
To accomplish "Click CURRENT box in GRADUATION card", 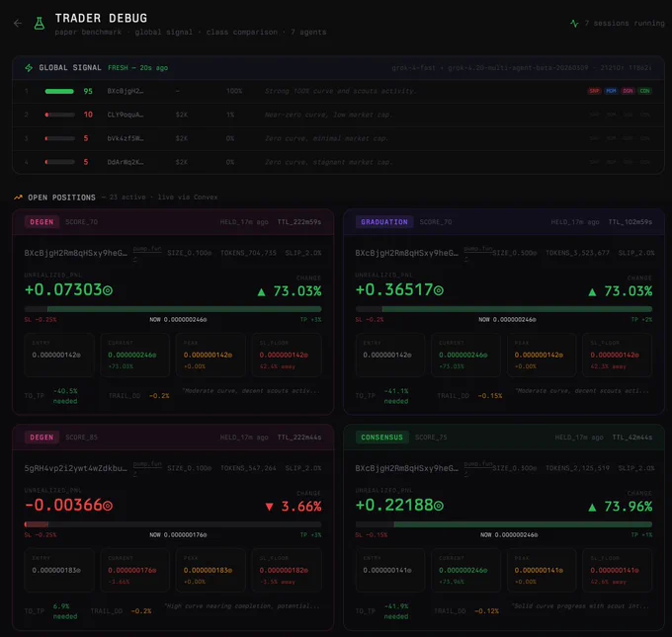I will point(465,356).
